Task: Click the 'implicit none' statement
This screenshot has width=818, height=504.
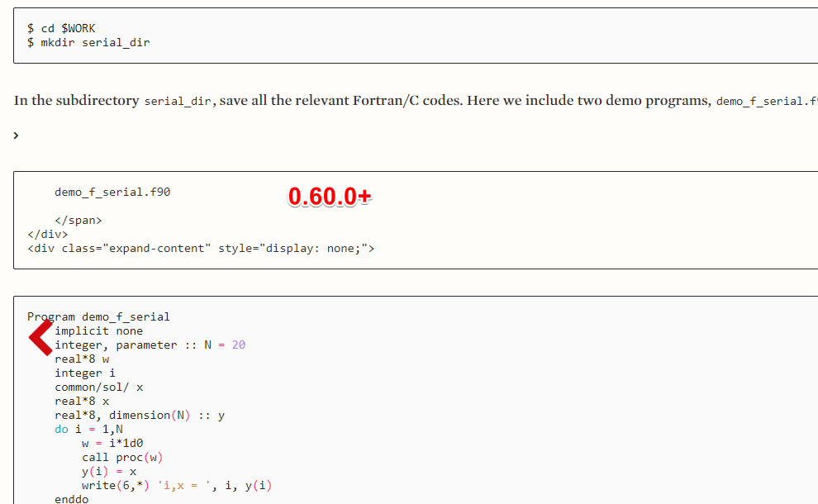Action: pos(98,330)
